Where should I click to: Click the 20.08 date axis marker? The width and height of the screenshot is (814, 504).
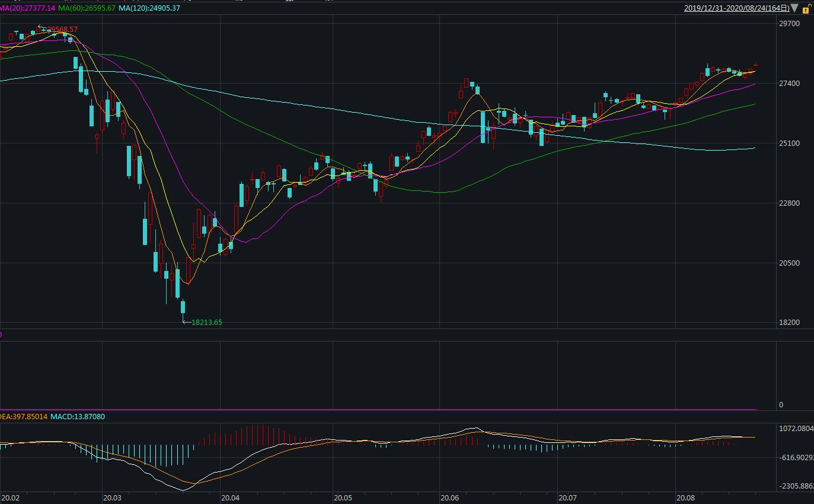685,497
